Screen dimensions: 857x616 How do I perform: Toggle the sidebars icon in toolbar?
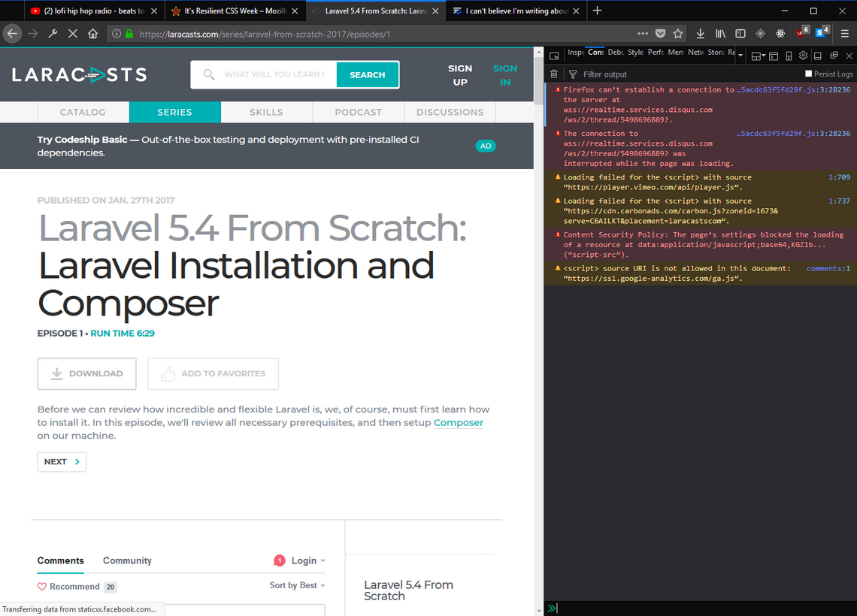740,34
